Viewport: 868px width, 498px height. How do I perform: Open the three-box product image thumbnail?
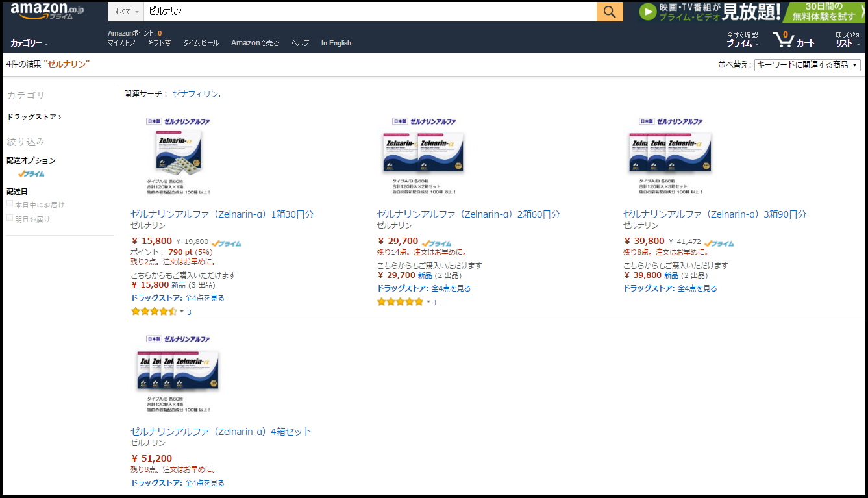671,156
